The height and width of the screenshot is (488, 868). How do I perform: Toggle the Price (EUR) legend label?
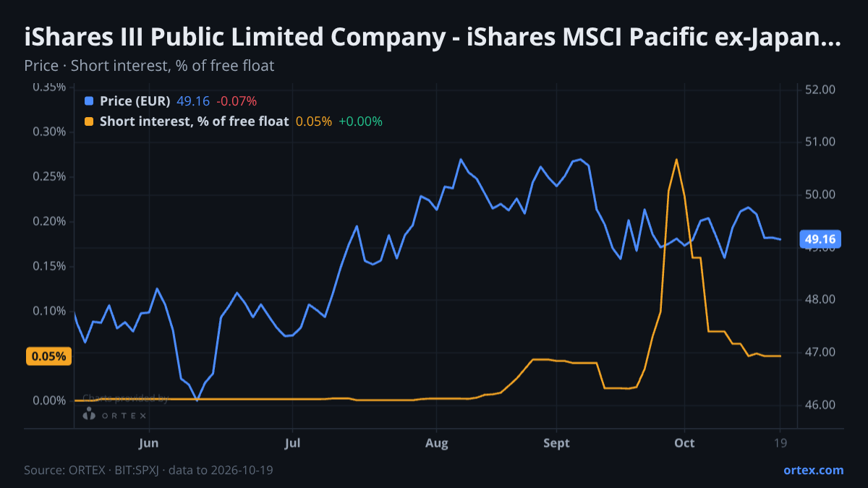point(135,101)
